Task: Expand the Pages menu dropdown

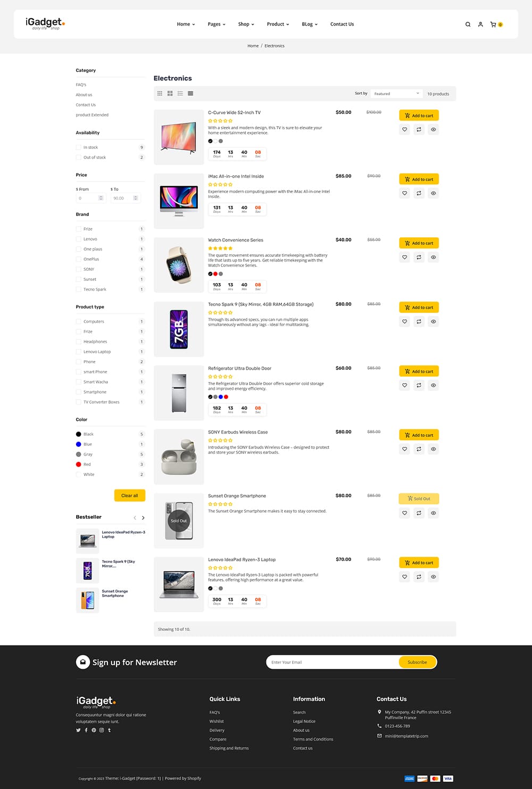Action: 217,24
